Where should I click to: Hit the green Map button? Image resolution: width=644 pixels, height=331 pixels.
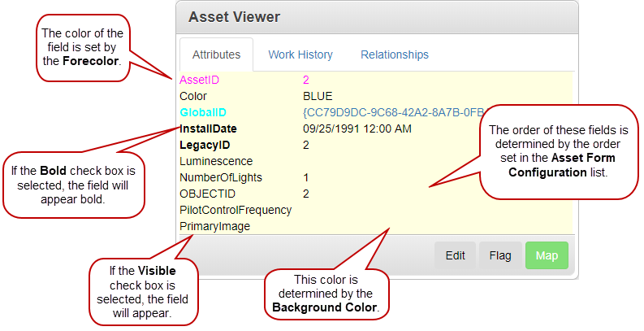[x=547, y=255]
